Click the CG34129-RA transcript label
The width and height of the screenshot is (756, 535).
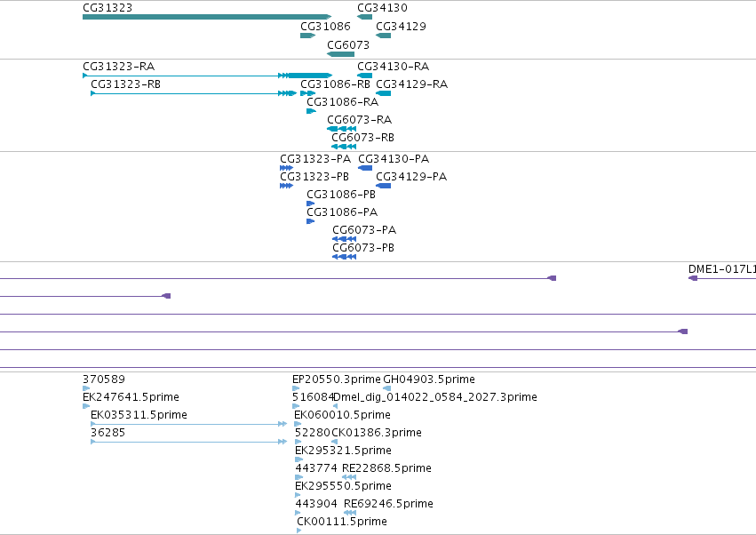coord(411,84)
